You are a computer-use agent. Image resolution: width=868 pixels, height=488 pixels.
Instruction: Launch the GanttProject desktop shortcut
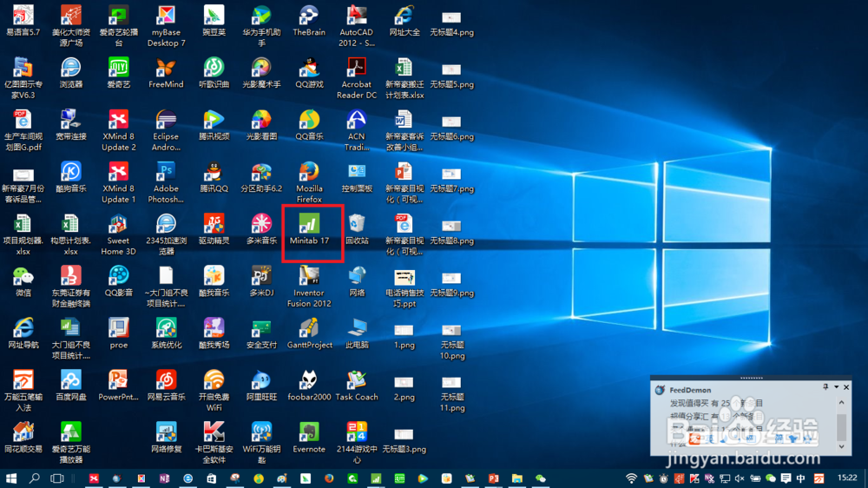(x=309, y=333)
